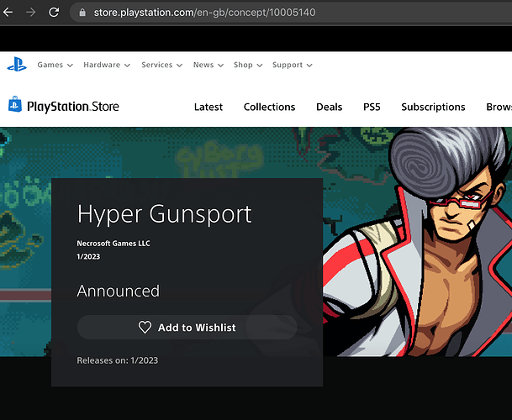The width and height of the screenshot is (512, 420).
Task: Click the Releases on: 1/2023 text
Action: pos(118,360)
